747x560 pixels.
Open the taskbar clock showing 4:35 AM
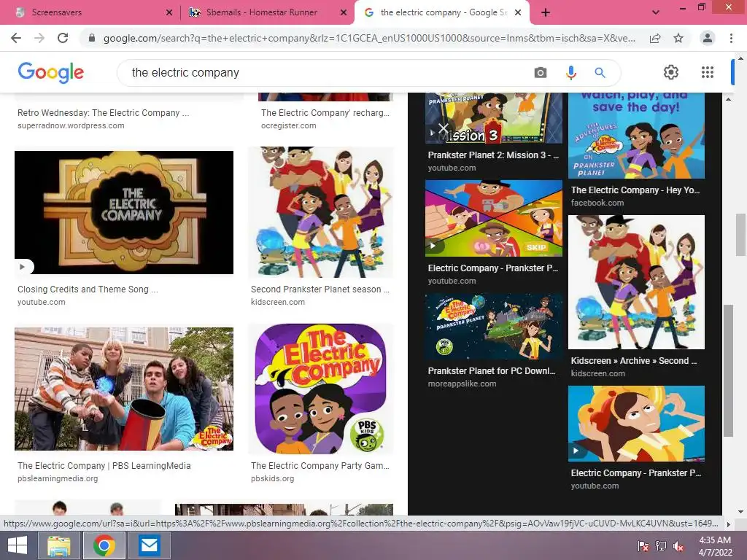(715, 546)
